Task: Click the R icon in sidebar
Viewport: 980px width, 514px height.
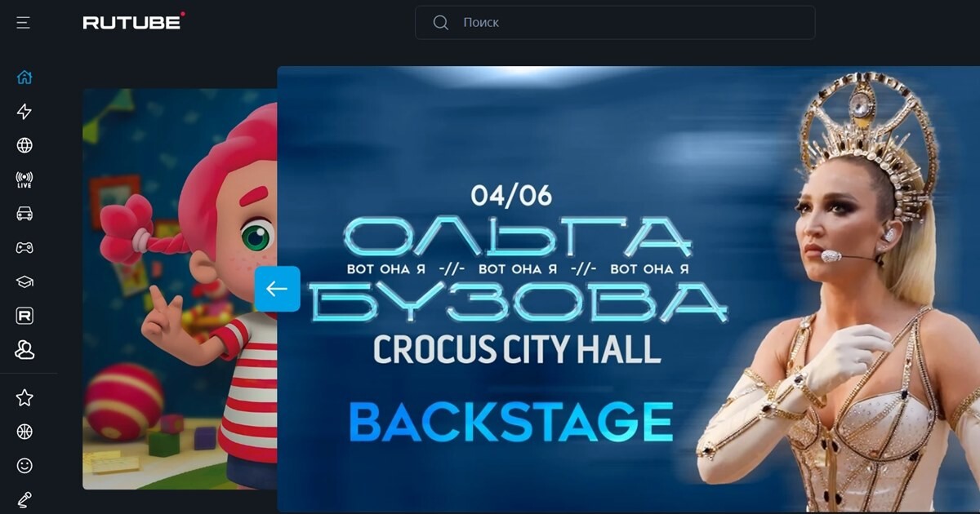Action: (24, 316)
